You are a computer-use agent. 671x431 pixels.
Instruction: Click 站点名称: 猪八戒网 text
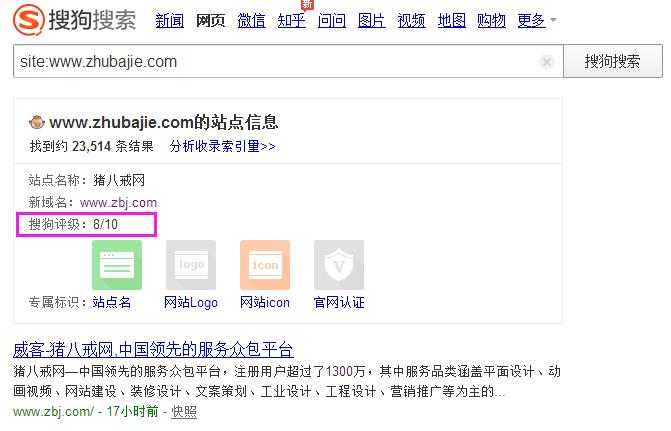pyautogui.click(x=87, y=180)
